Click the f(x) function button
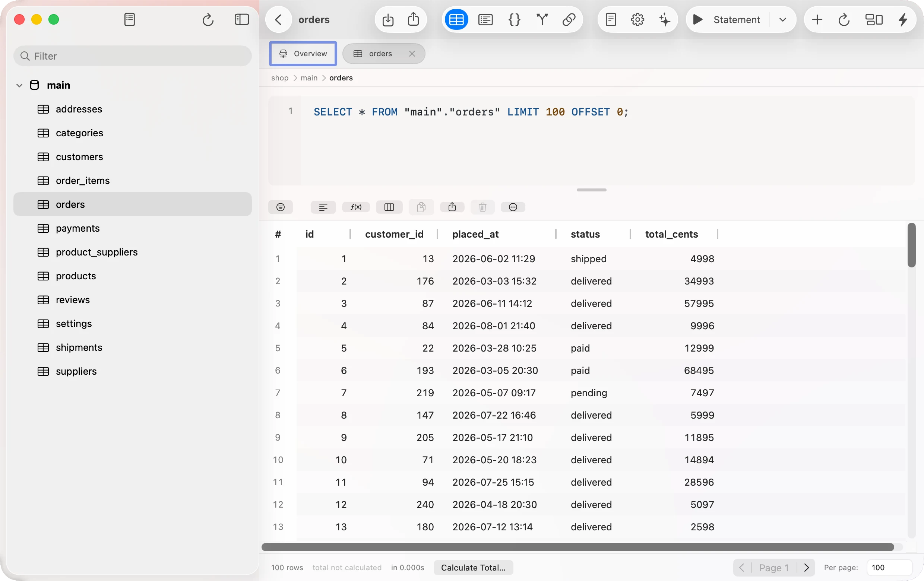This screenshot has width=924, height=581. coord(356,207)
